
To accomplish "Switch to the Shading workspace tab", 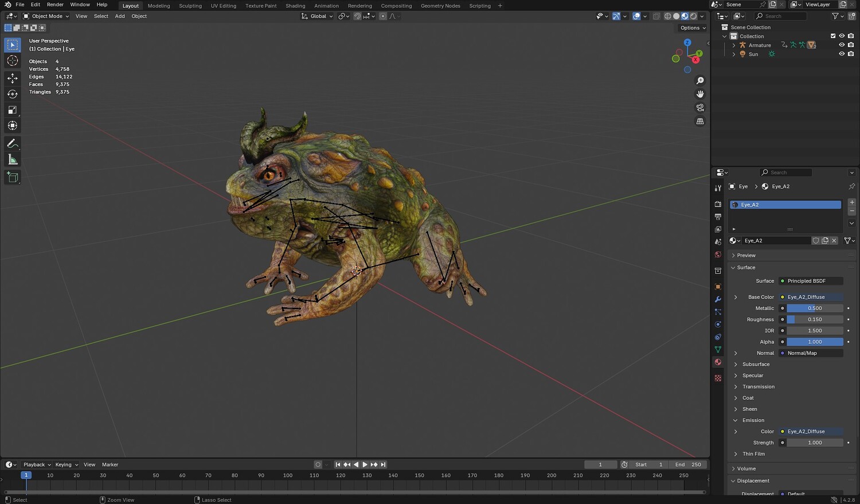I will (295, 6).
